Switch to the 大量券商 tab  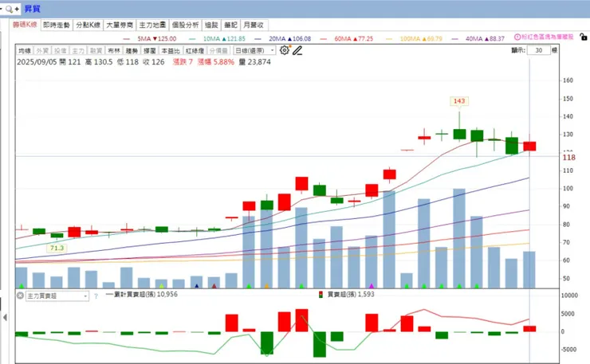[120, 25]
